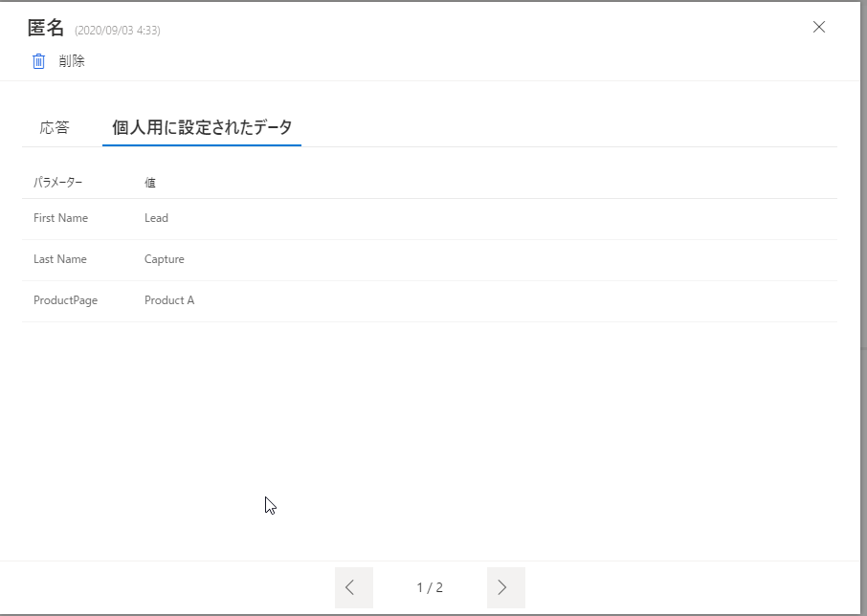Select the Lead value cell
Viewport: 867px width, 616px height.
[x=157, y=218]
